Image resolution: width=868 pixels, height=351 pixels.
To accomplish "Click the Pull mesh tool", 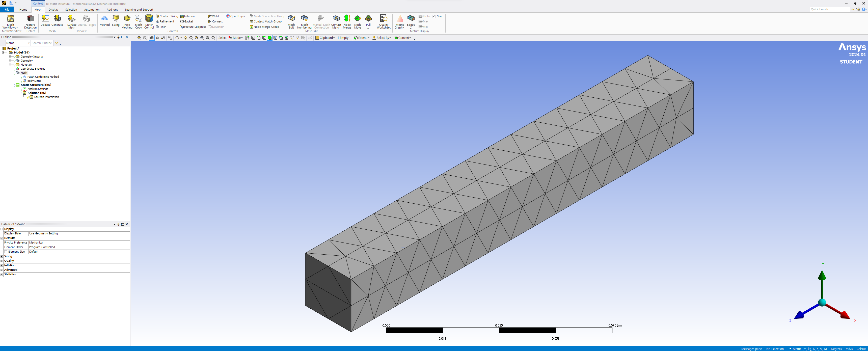I will pos(368,22).
